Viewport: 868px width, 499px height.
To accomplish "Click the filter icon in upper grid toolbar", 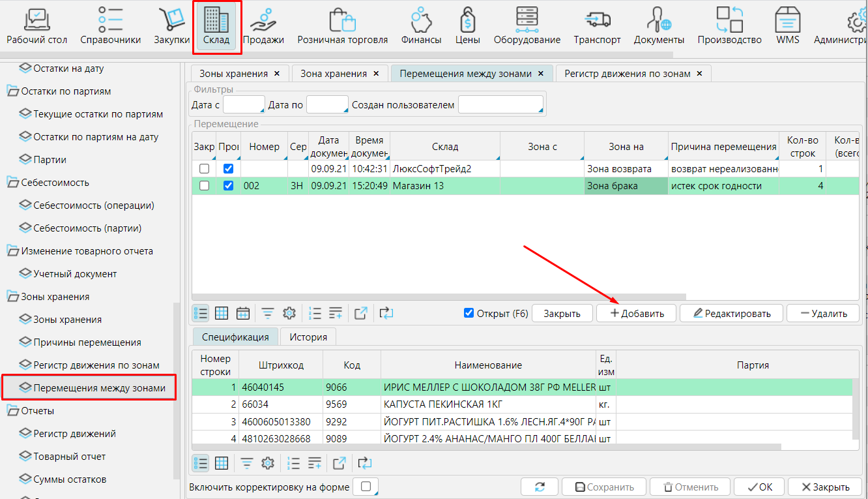I will pos(268,313).
